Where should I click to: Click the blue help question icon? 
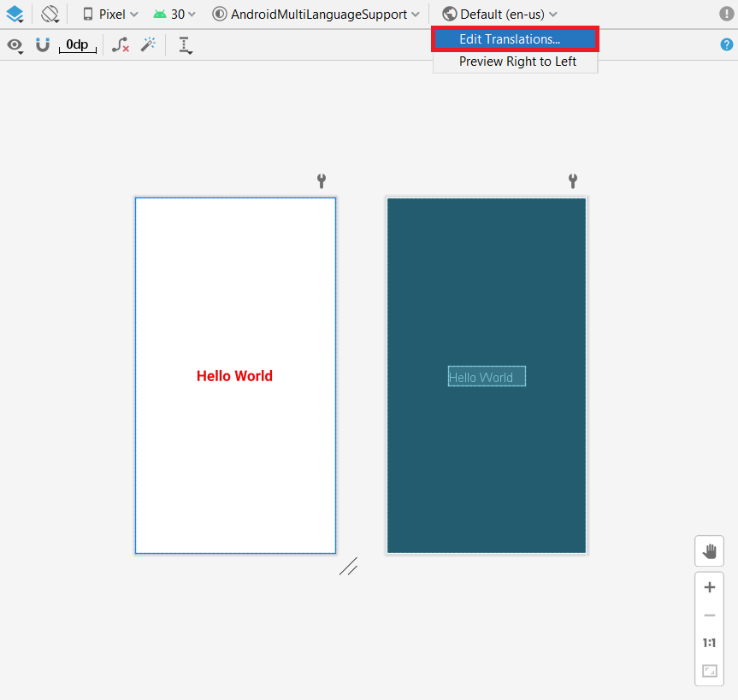(727, 44)
